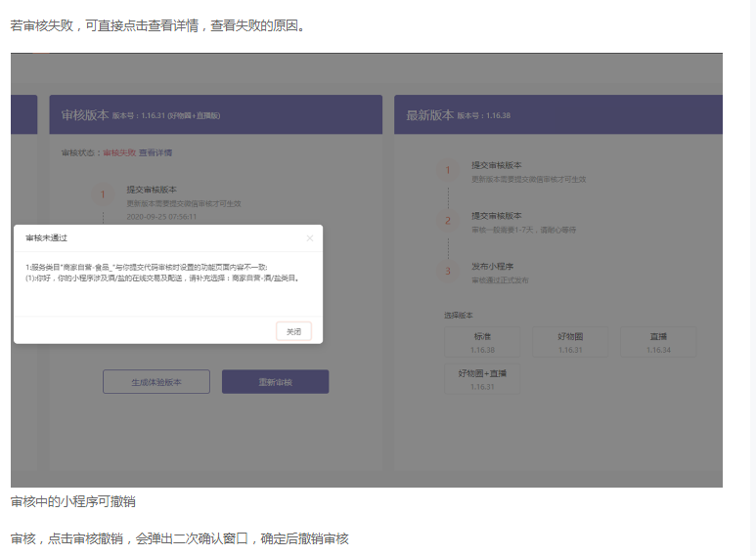Click the red 审核失败 status text
The image size is (756, 556).
coord(119,152)
